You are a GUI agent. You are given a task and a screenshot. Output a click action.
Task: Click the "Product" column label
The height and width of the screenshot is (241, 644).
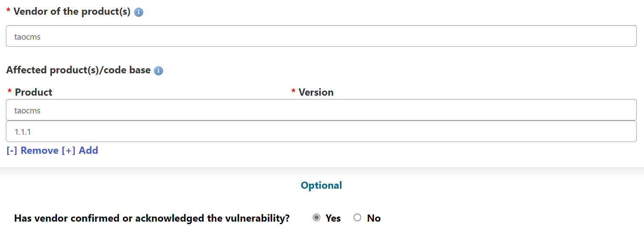pyautogui.click(x=34, y=92)
